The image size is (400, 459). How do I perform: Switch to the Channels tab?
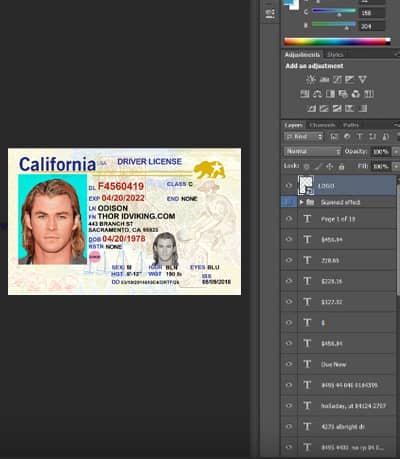coord(322,125)
